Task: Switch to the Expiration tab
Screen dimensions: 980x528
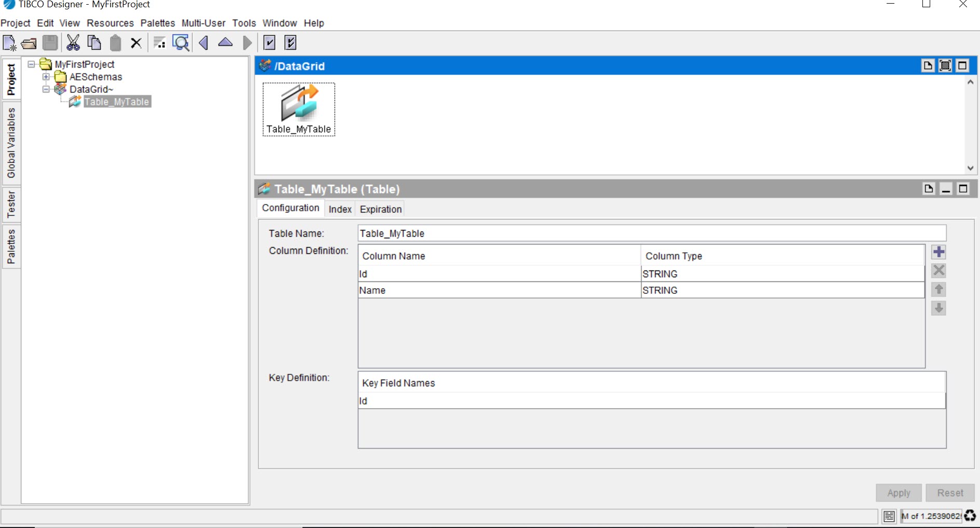Action: [x=380, y=209]
